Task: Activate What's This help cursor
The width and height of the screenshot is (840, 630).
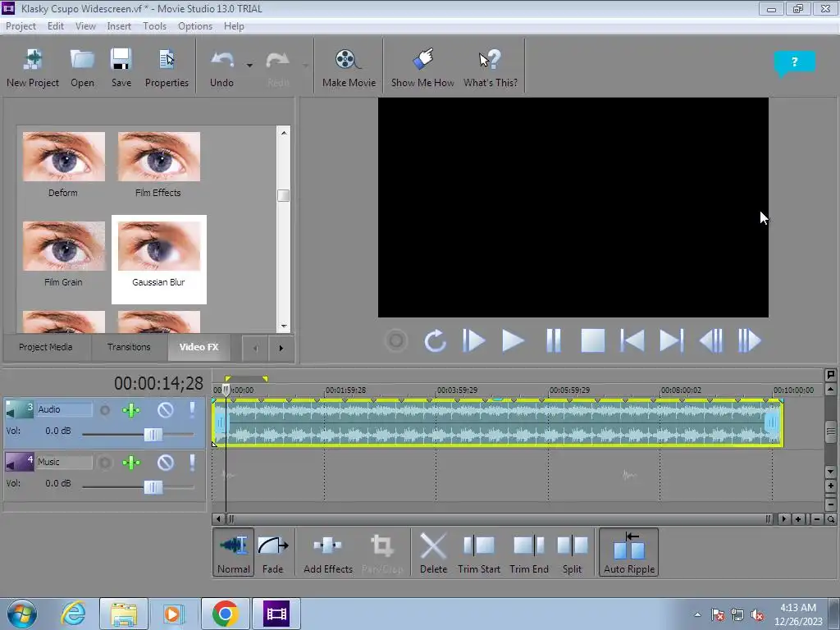Action: pos(491,68)
